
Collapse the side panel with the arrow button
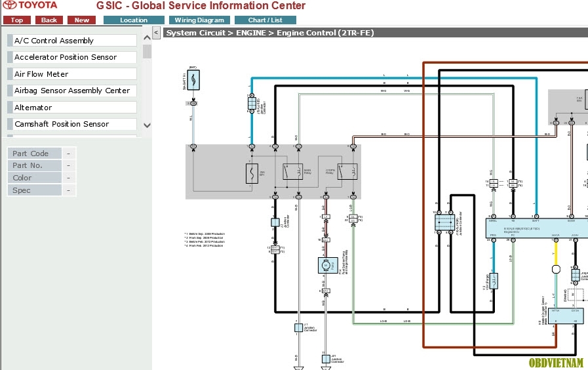(157, 33)
